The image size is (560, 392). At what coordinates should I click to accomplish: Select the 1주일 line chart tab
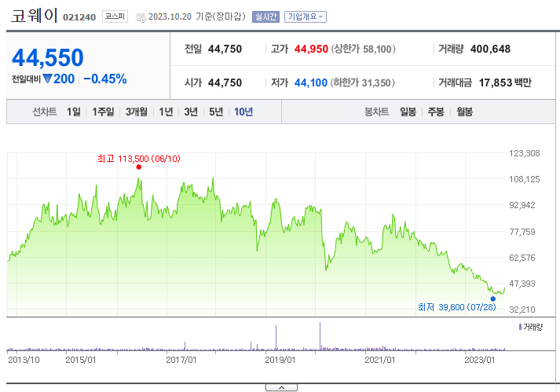click(103, 112)
